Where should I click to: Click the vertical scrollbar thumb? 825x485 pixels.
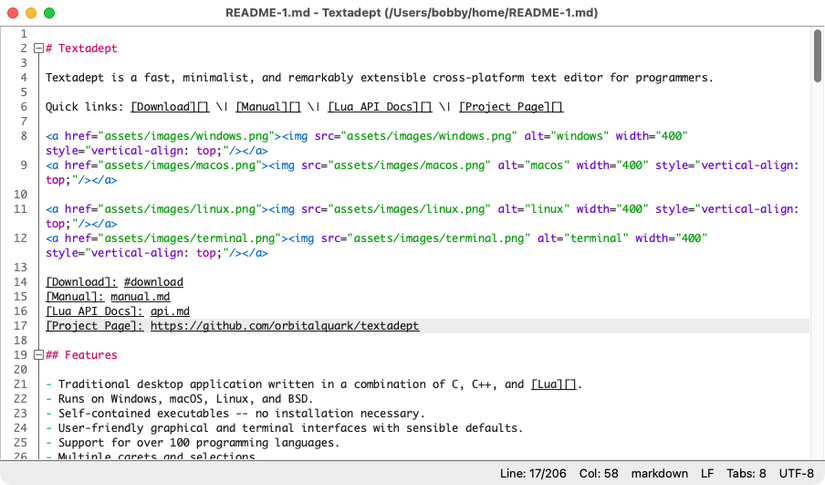[817, 56]
